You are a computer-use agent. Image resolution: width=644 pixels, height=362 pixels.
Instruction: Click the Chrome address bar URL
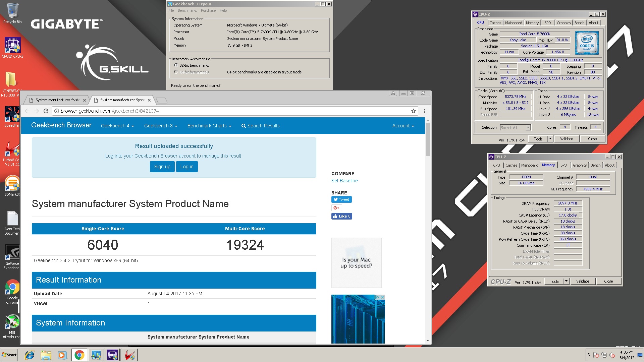pos(110,111)
